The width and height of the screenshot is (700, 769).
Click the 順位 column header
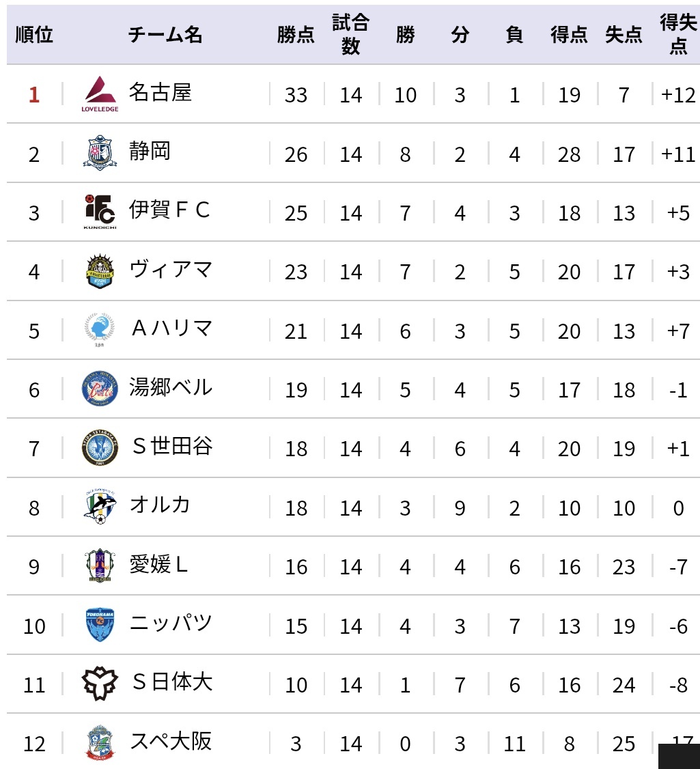pos(34,35)
